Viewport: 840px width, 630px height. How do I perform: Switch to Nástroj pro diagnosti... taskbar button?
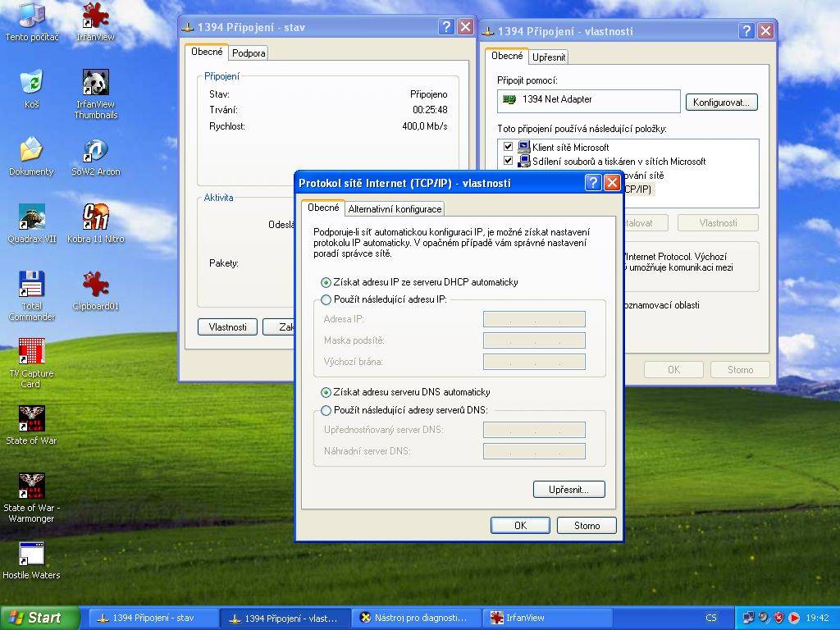coord(417,618)
